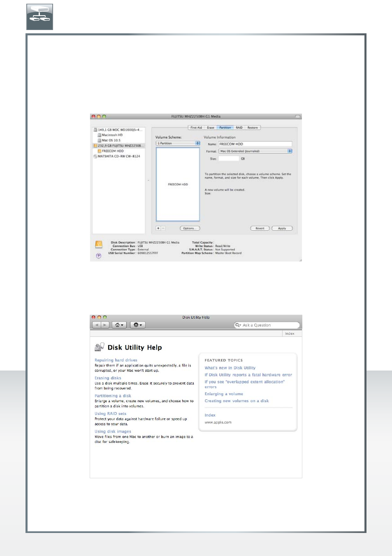Image resolution: width=392 pixels, height=556 pixels.
Task: Add a partition with the plus button
Action: [x=158, y=228]
